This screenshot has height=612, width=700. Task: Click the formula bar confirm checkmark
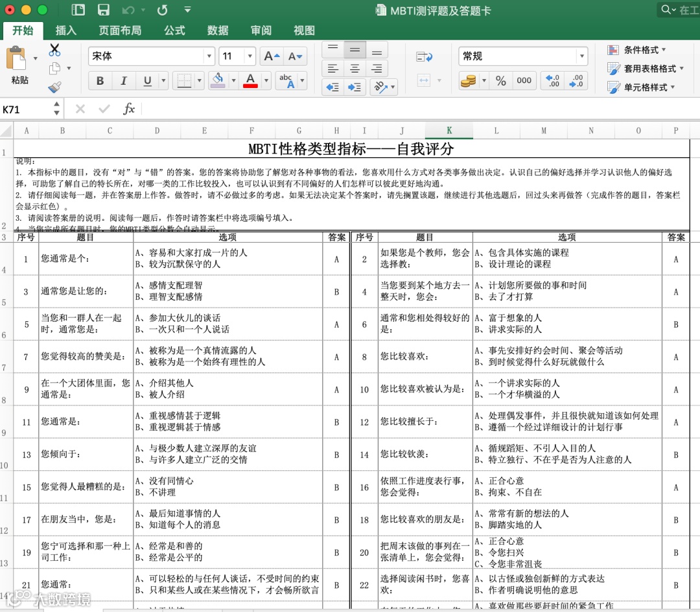pos(104,109)
